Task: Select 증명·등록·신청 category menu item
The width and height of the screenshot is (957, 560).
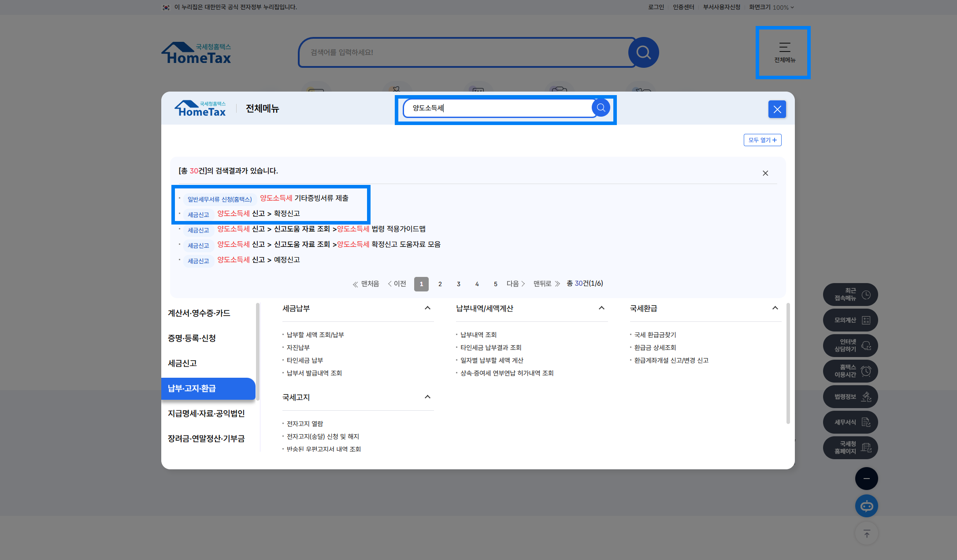Action: (x=192, y=338)
